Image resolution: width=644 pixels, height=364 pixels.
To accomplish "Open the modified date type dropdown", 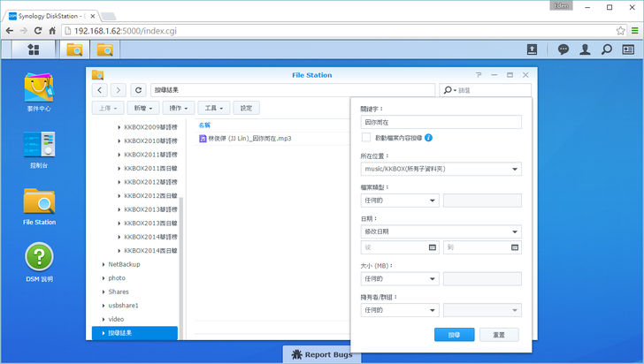I will (x=441, y=231).
